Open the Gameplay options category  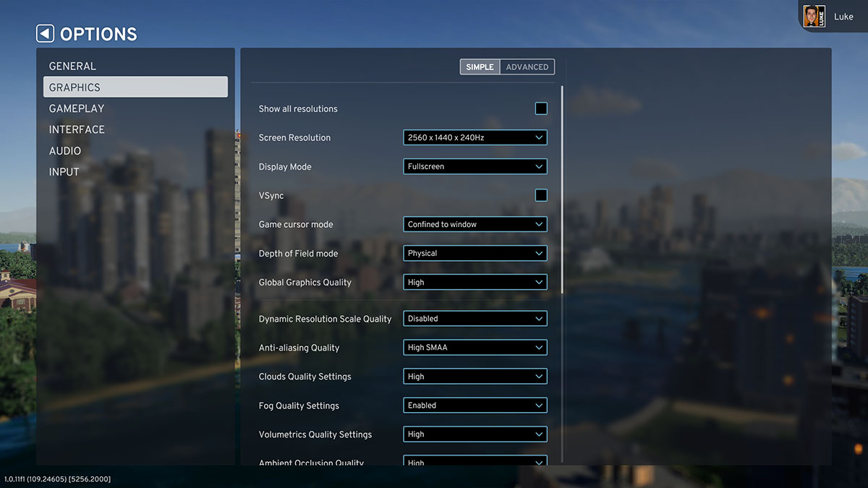click(x=77, y=108)
